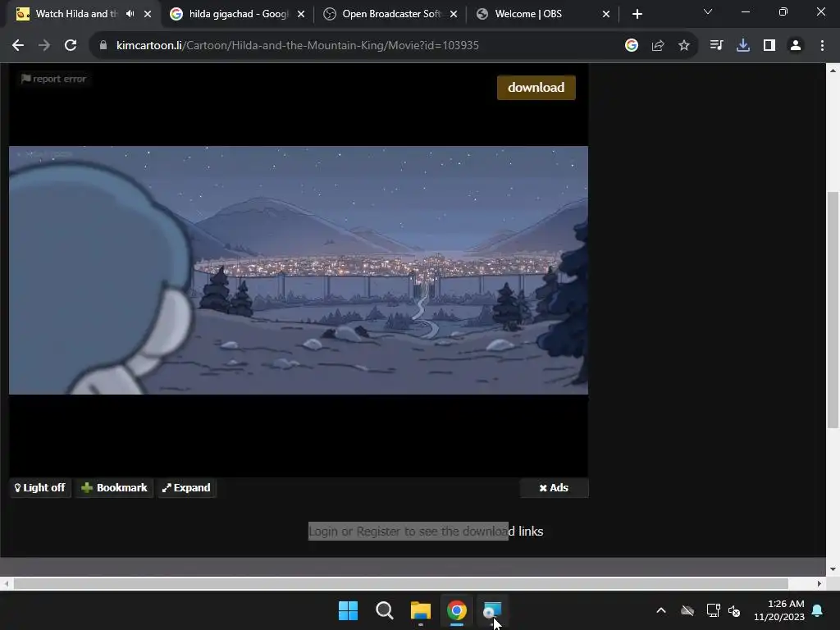Image resolution: width=840 pixels, height=630 pixels.
Task: Expand the video player with Expand
Action: [186, 487]
